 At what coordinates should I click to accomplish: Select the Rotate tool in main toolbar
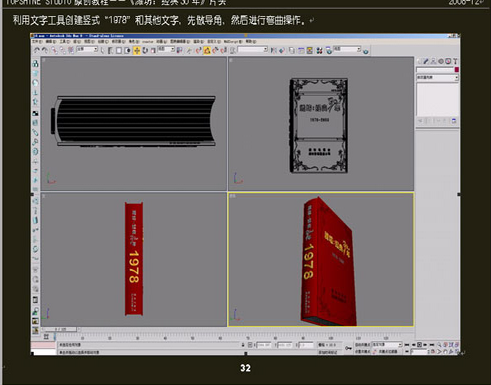click(x=145, y=50)
